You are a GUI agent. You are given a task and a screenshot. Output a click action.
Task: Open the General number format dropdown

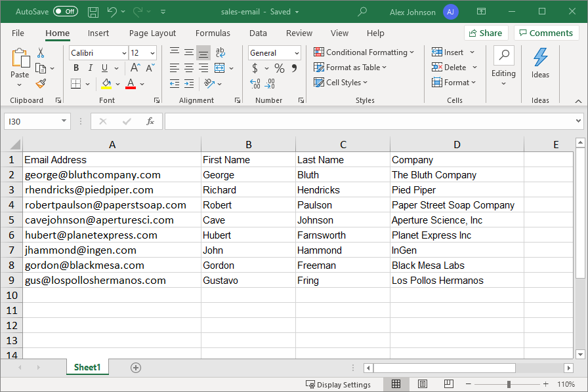point(297,53)
